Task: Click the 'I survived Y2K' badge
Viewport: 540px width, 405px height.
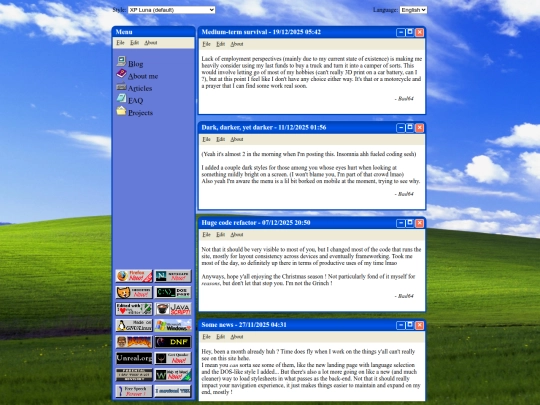Action: point(173,391)
